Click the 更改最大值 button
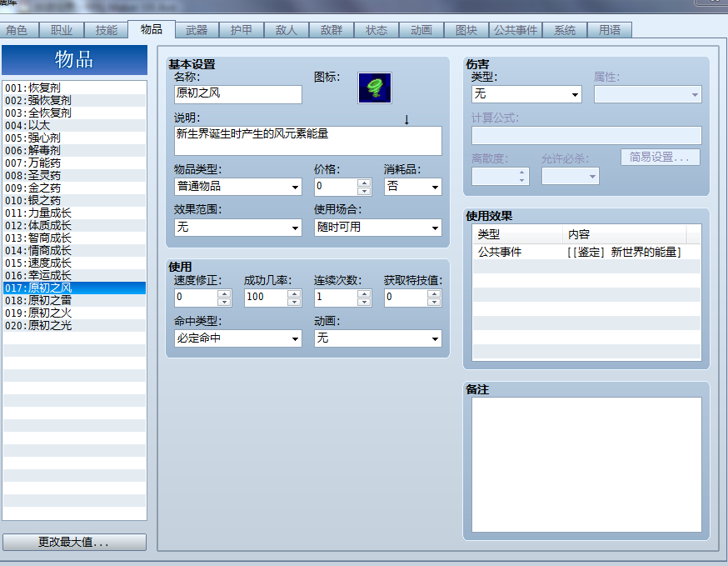This screenshot has height=566, width=728. (x=74, y=542)
